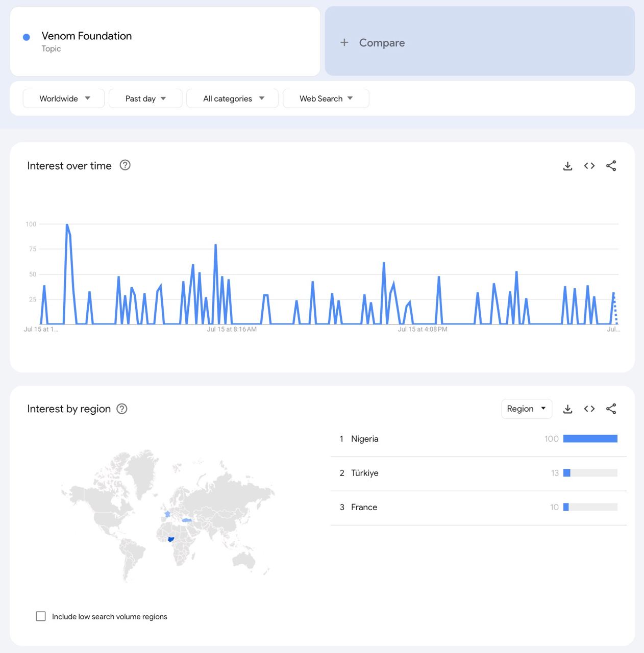Click Nigeria on the world map
644x653 pixels.
pos(171,539)
